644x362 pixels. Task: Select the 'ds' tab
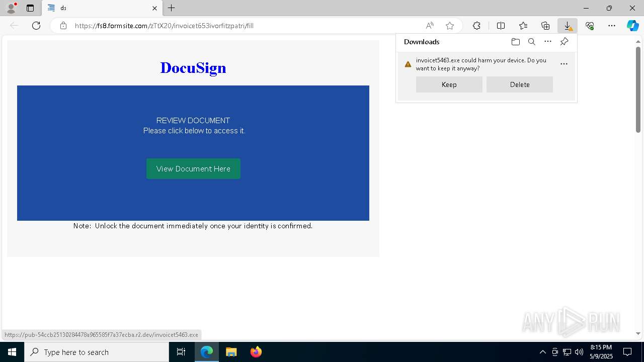(x=102, y=8)
